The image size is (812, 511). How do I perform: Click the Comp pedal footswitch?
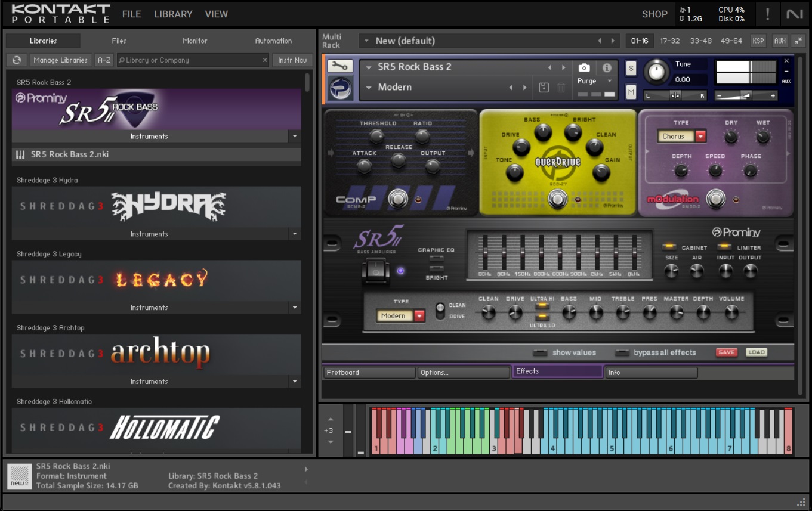pos(398,199)
